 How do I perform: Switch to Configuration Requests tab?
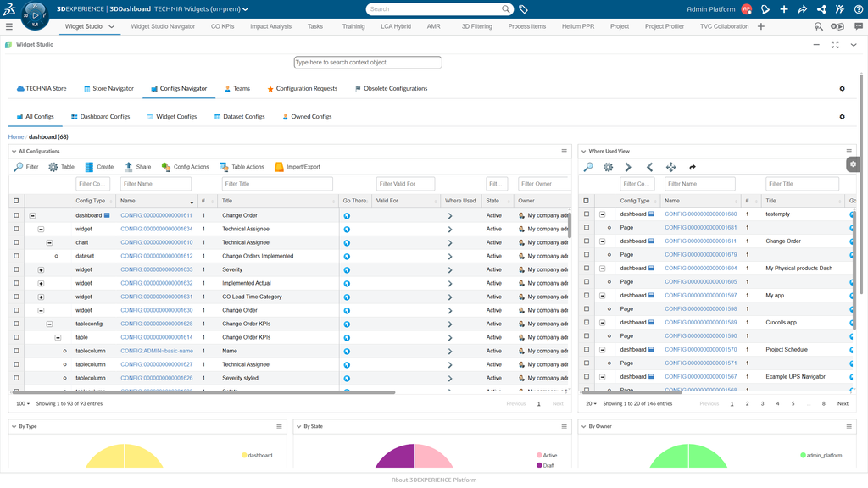tap(303, 88)
